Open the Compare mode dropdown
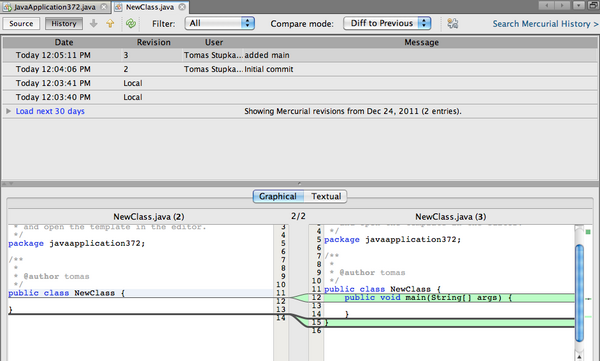The width and height of the screenshot is (600, 361). [x=387, y=23]
